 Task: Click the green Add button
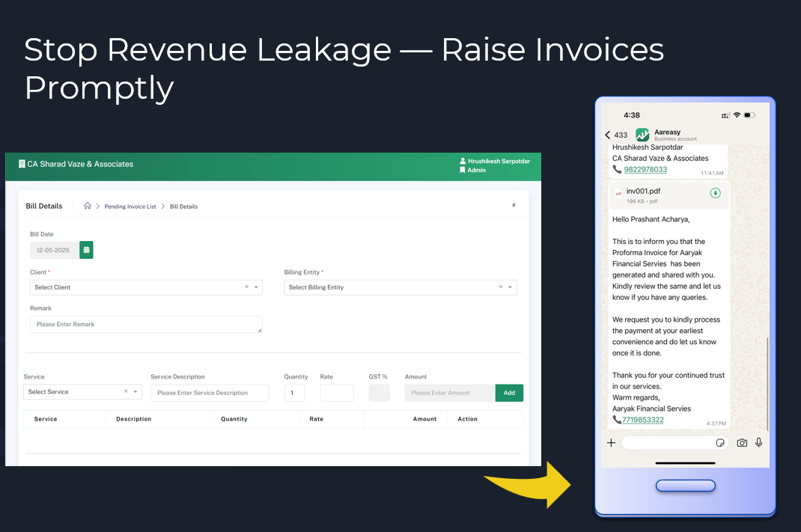509,393
